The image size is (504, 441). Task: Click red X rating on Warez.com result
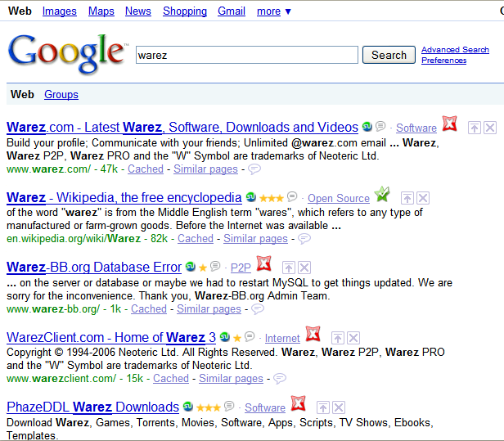449,124
